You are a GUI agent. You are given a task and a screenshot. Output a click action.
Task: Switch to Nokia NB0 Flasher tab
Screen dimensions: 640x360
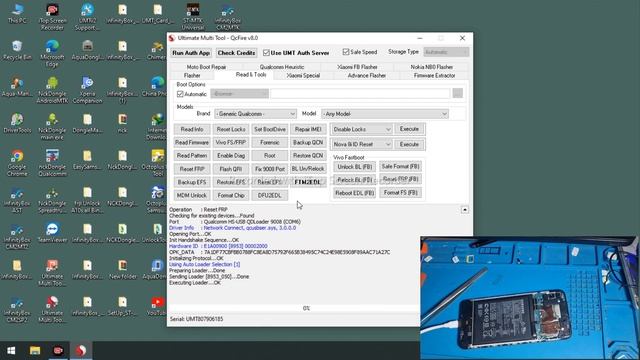click(431, 67)
